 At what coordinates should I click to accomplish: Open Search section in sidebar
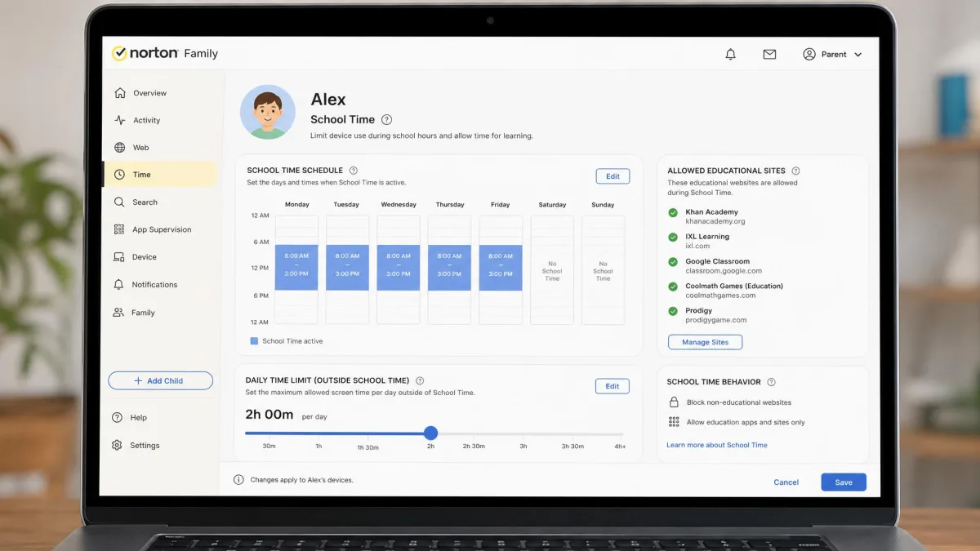pyautogui.click(x=160, y=202)
